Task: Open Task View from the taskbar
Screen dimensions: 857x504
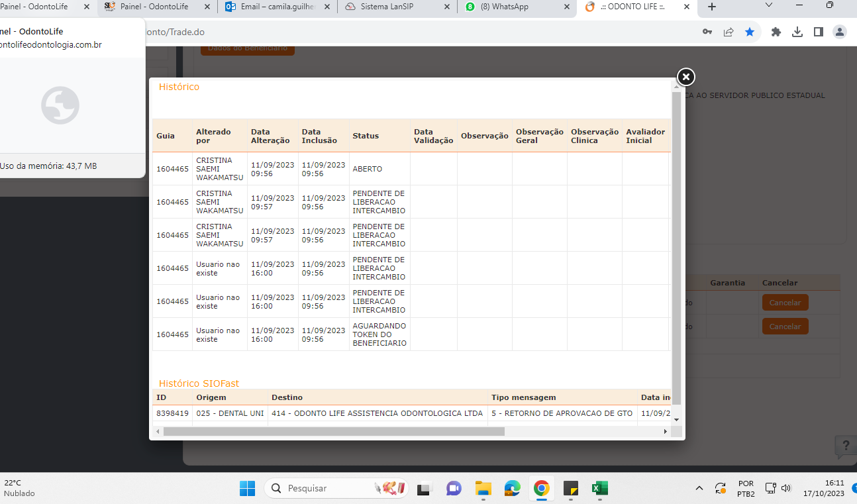Action: click(x=423, y=489)
